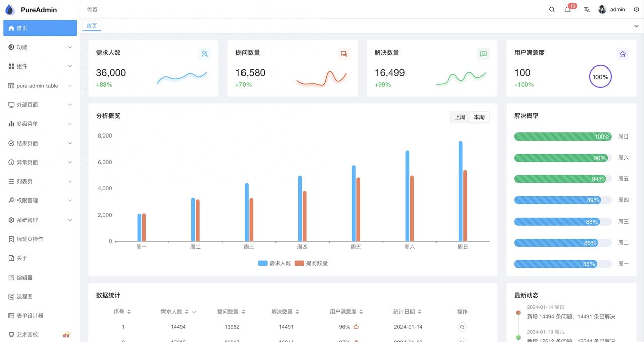Click the 100% 周日 progress bar

click(x=562, y=136)
